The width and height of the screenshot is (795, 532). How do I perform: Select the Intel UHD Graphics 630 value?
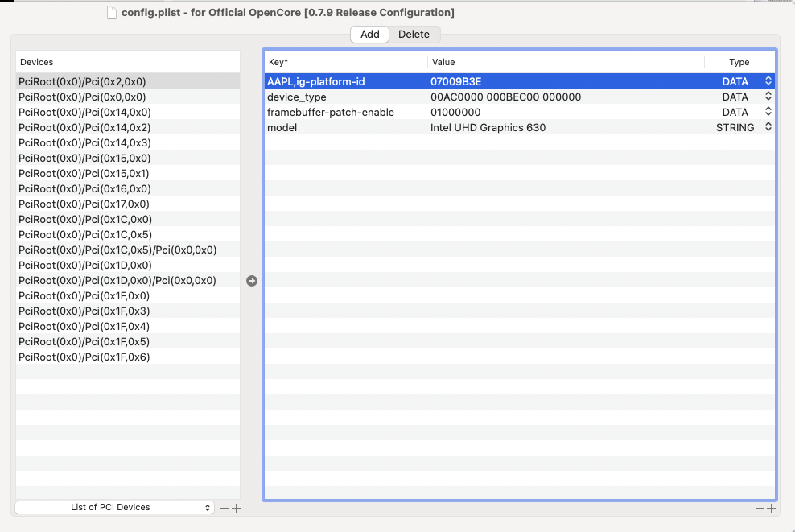488,128
